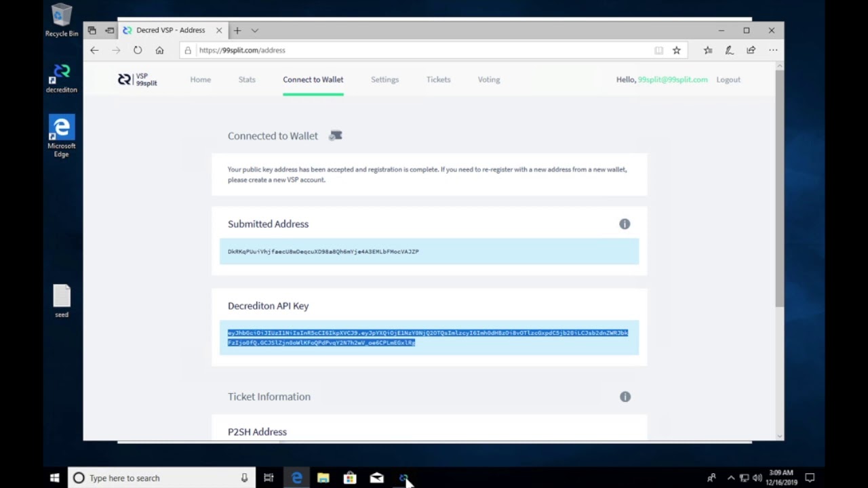
Task: Open a new browser tab
Action: [237, 30]
